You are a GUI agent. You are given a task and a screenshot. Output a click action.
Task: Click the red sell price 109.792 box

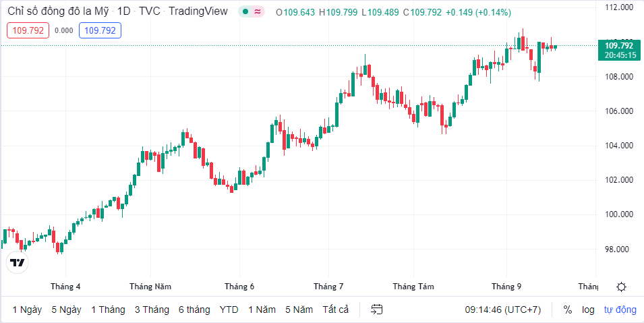pos(28,30)
